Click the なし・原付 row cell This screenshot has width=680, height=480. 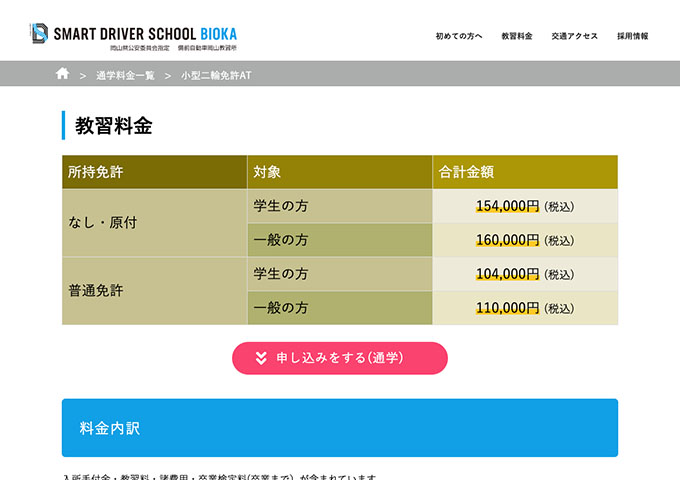154,223
